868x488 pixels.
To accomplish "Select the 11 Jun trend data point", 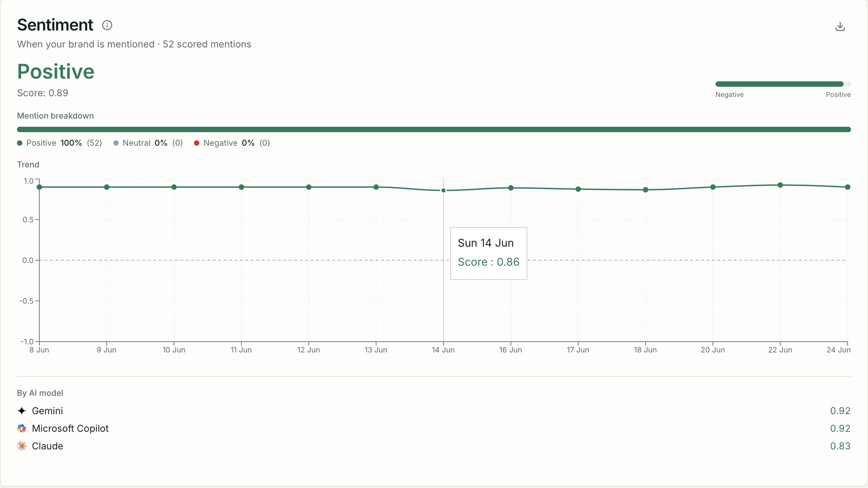I will pyautogui.click(x=241, y=187).
